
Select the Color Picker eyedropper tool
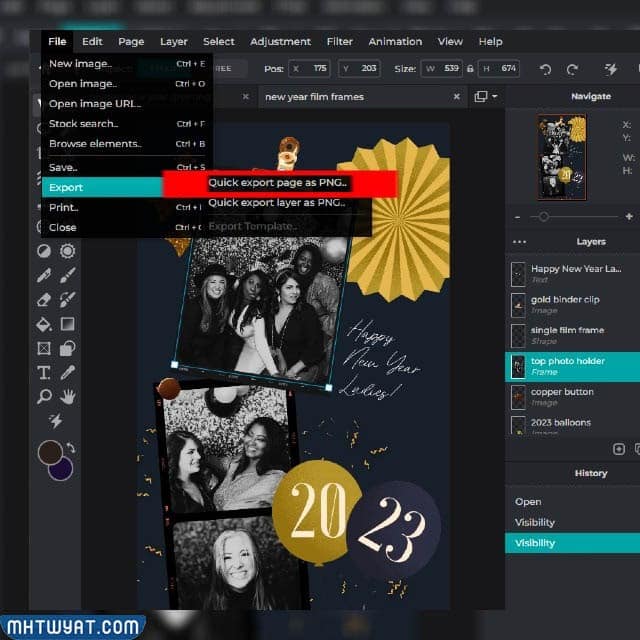[x=67, y=372]
